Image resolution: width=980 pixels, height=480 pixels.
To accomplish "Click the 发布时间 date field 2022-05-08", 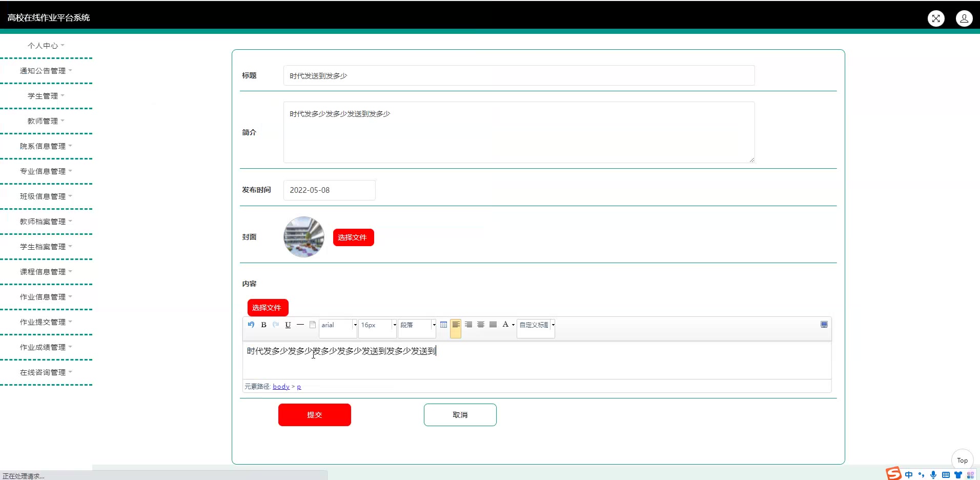I will point(329,190).
